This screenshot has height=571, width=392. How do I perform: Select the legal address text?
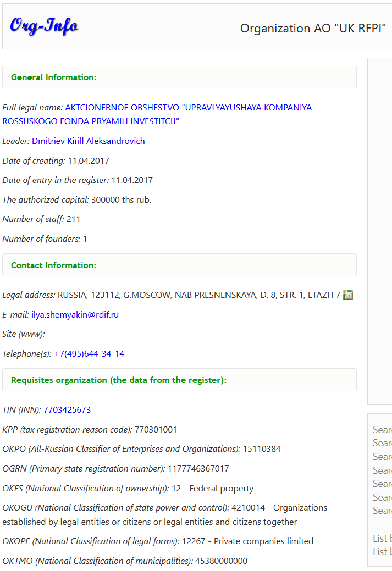199,295
